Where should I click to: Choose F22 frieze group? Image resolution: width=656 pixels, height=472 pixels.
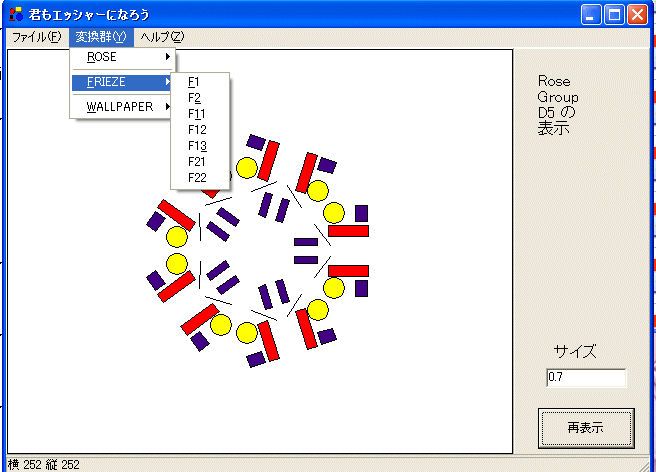coord(200,178)
